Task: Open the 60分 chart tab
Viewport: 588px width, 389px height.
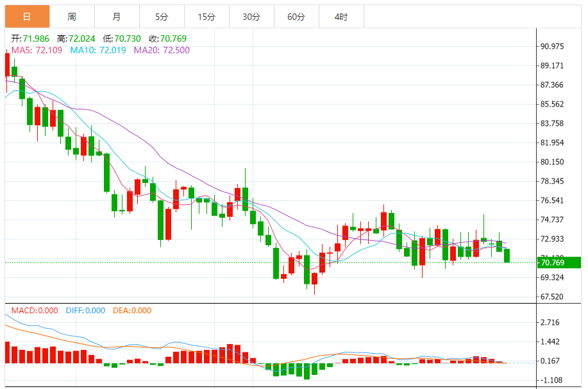Action: click(297, 17)
